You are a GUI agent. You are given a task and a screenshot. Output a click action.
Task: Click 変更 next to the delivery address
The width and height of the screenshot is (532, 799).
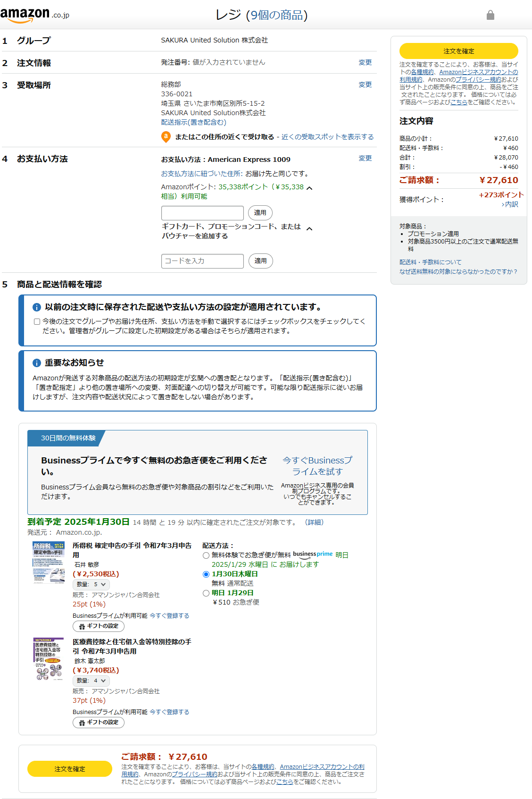coord(365,84)
